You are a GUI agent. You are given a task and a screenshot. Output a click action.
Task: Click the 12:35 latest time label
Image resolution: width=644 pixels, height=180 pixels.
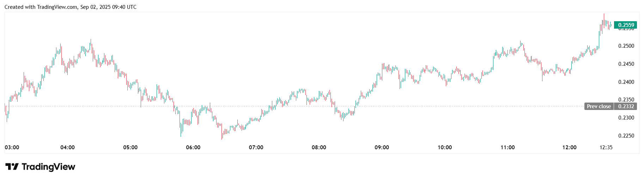606,147
